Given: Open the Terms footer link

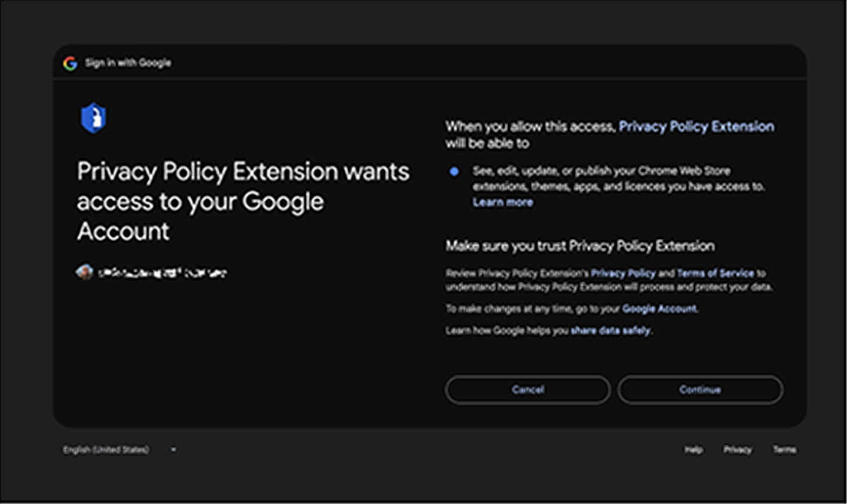Looking at the screenshot, I should coord(785,450).
